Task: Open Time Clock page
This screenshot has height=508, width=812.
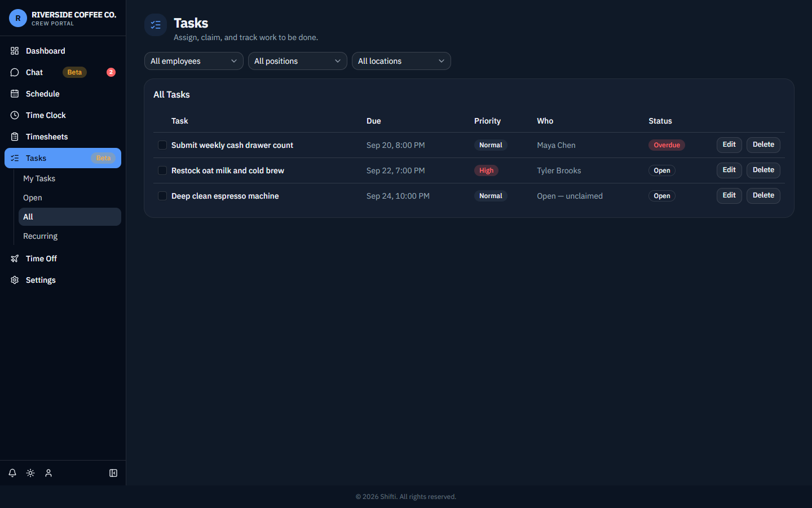Action: click(63, 115)
